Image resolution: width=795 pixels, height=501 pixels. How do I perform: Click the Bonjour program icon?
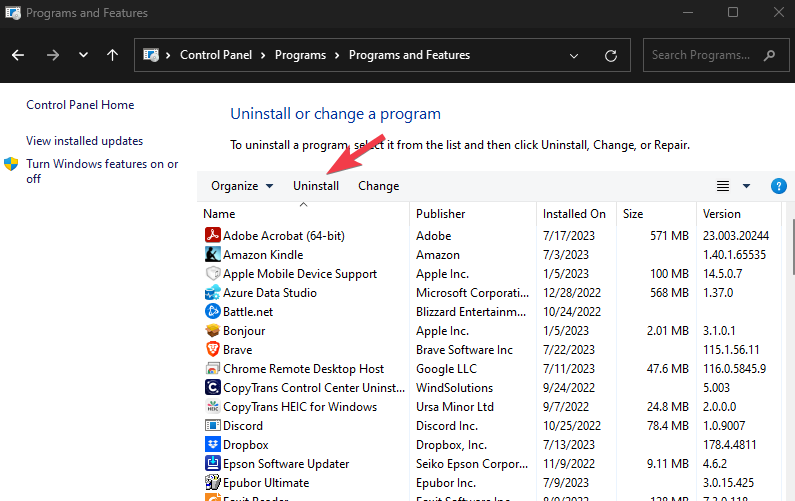212,330
